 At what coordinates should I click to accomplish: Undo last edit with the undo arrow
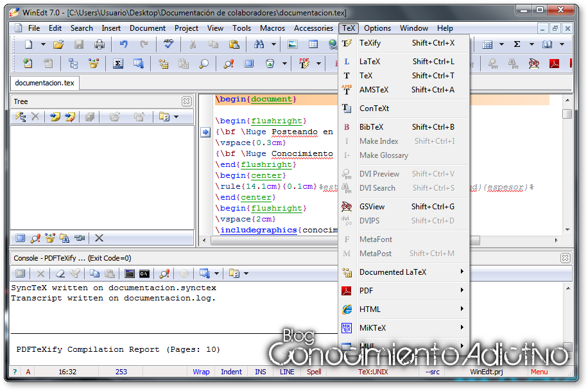point(124,44)
